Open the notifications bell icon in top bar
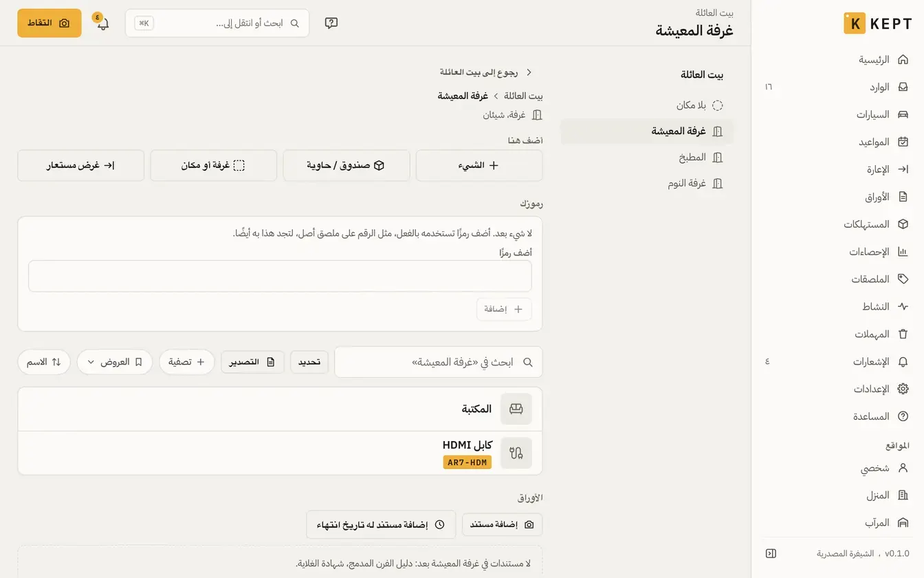The height and width of the screenshot is (578, 924). click(102, 23)
